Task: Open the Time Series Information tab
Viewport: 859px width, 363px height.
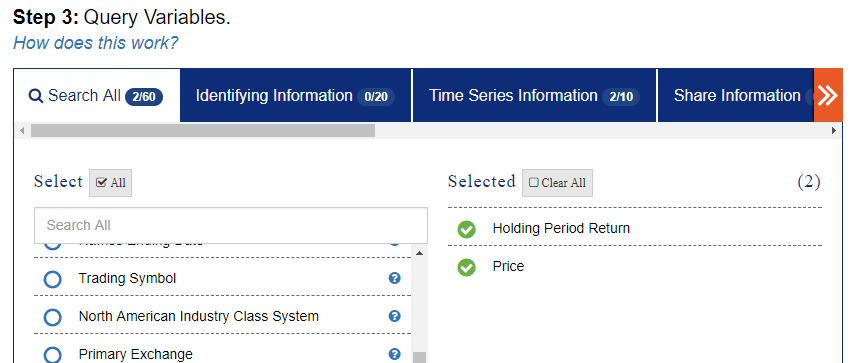Action: 534,95
